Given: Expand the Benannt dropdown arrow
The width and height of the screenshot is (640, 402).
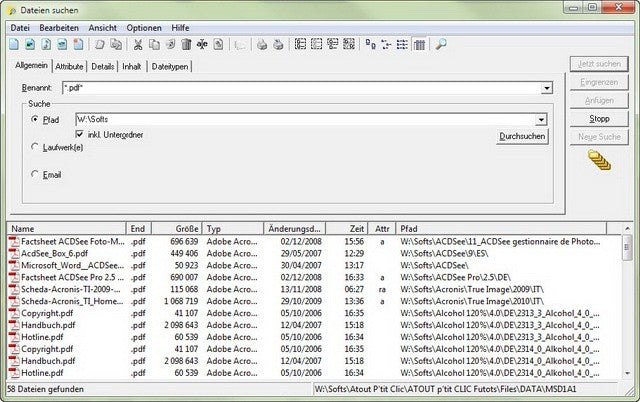Looking at the screenshot, I should 547,88.
